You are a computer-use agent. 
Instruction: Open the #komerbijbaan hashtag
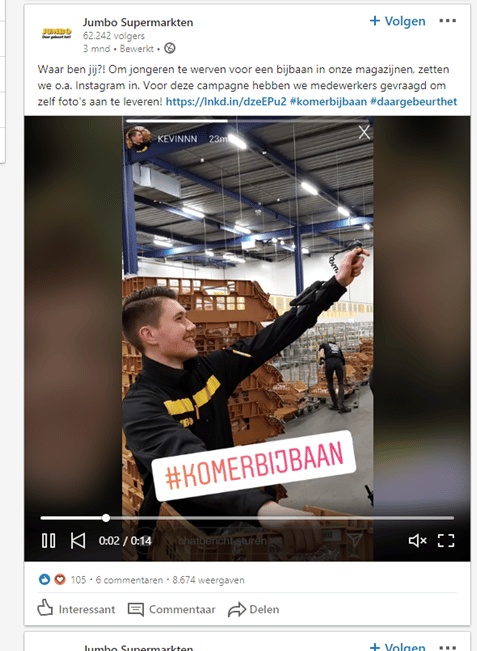[x=328, y=102]
